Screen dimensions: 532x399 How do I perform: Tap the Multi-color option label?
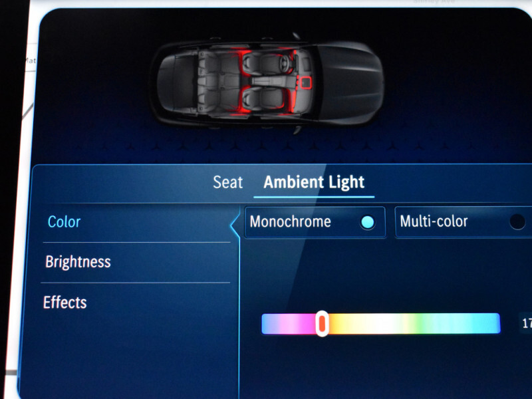[x=434, y=221]
